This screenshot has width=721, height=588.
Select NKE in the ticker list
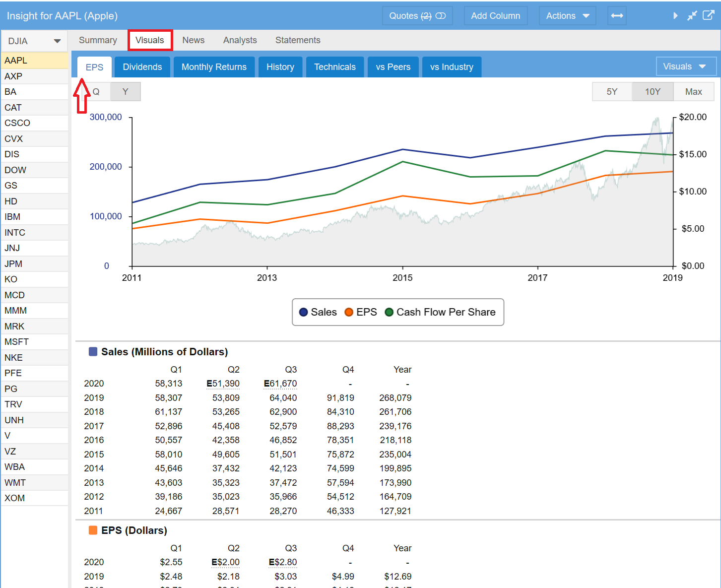(34, 358)
